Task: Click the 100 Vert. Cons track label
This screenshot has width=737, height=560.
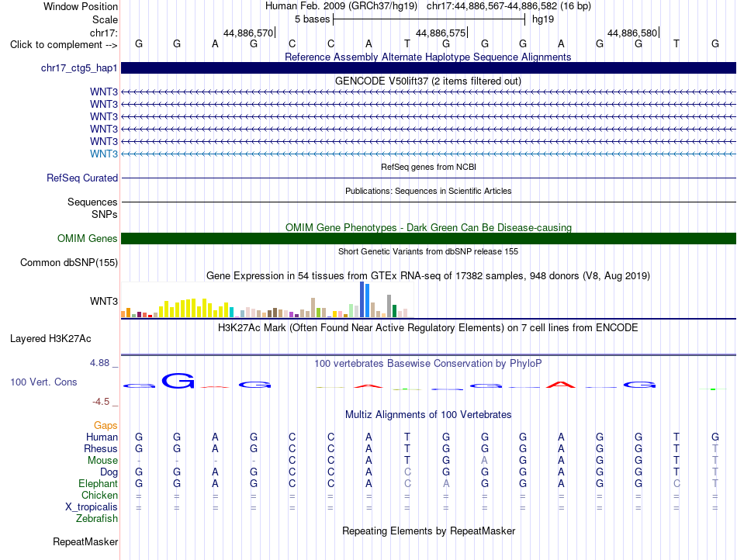Action: [x=43, y=382]
